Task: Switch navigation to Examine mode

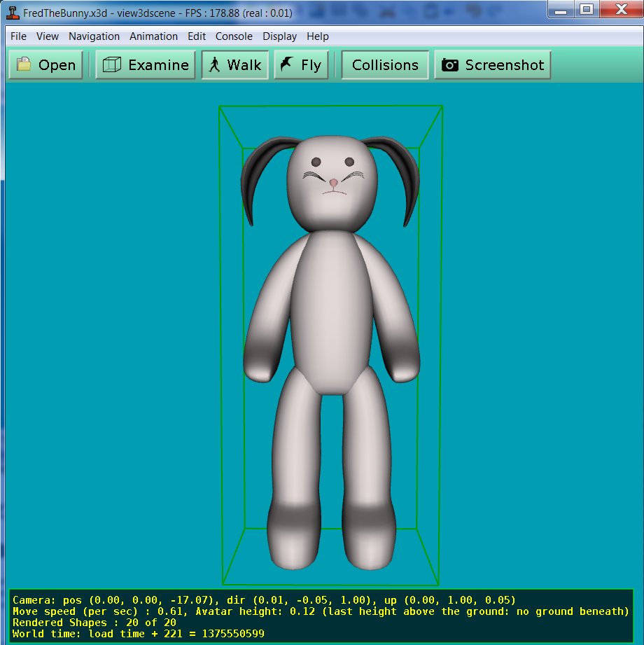Action: 146,65
